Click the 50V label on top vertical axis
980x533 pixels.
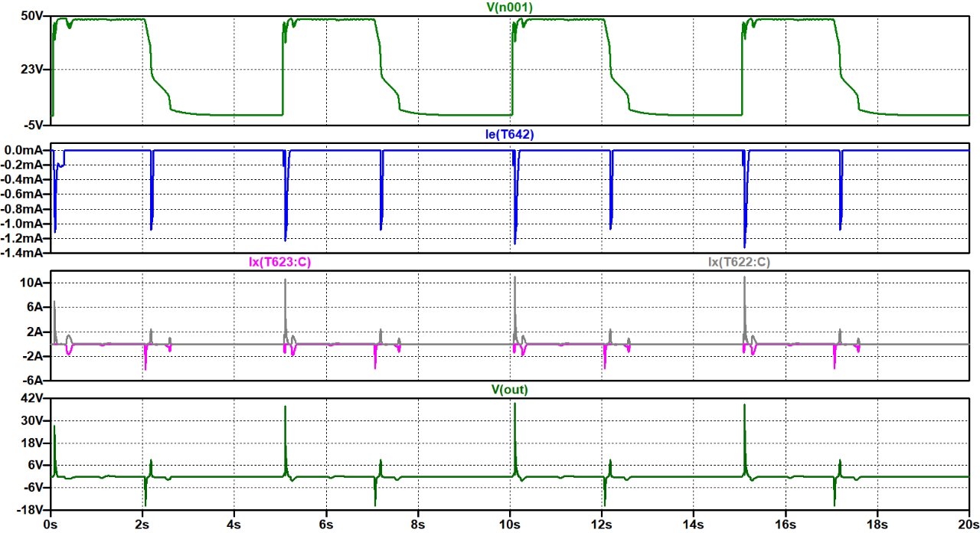[34, 18]
